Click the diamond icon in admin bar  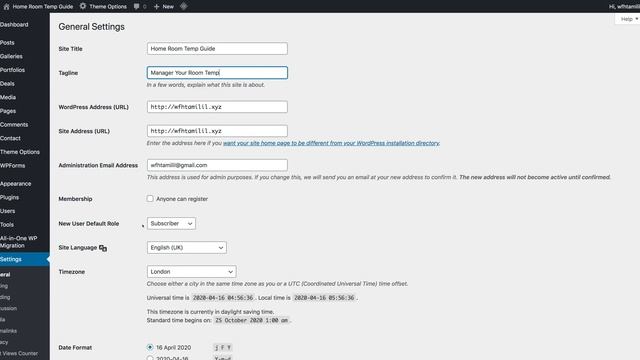[x=184, y=6]
